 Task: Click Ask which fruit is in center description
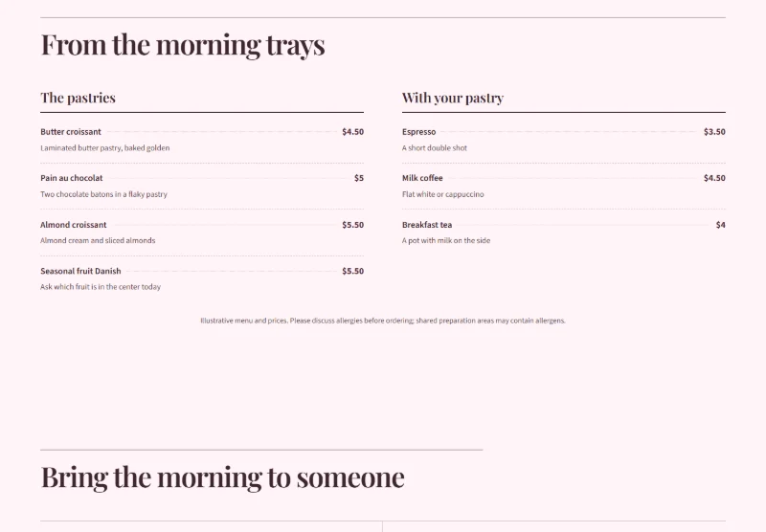click(101, 287)
